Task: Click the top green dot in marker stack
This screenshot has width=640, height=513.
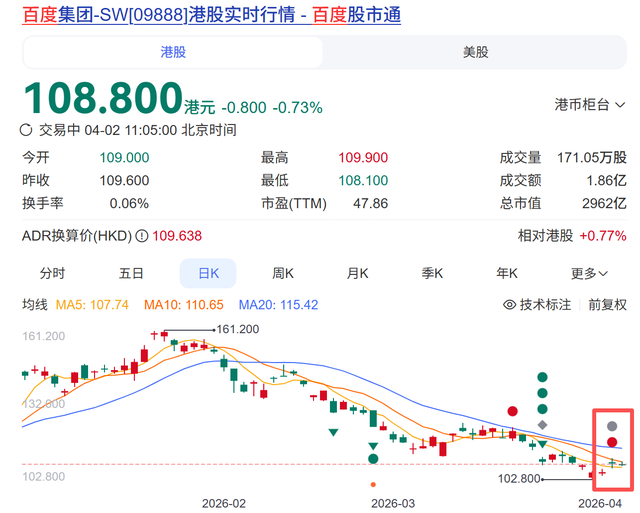Action: [x=542, y=378]
